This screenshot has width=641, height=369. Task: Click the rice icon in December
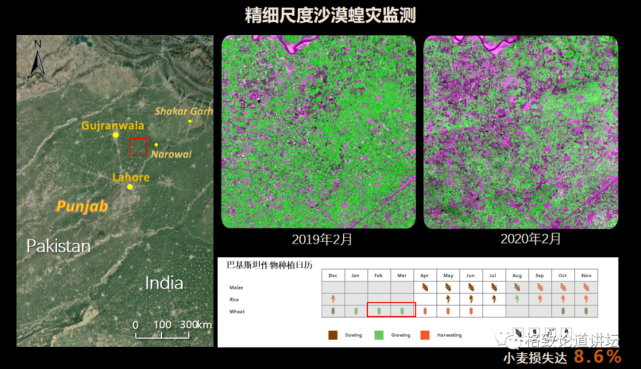pos(333,299)
